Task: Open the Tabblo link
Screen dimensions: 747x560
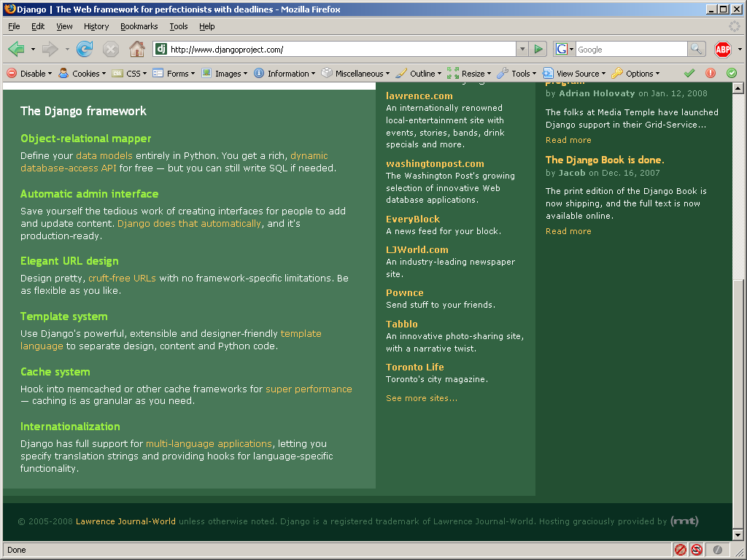Action: coord(402,324)
